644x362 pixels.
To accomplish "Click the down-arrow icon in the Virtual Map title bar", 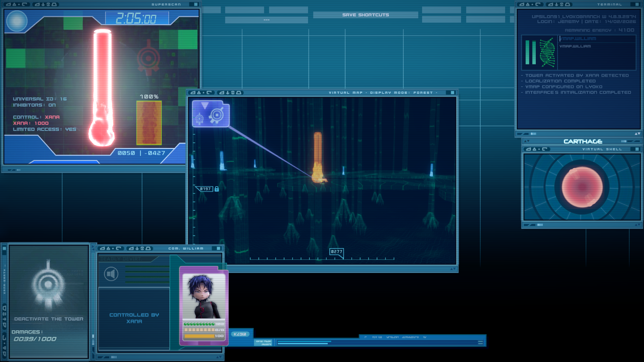I will pyautogui.click(x=228, y=93).
